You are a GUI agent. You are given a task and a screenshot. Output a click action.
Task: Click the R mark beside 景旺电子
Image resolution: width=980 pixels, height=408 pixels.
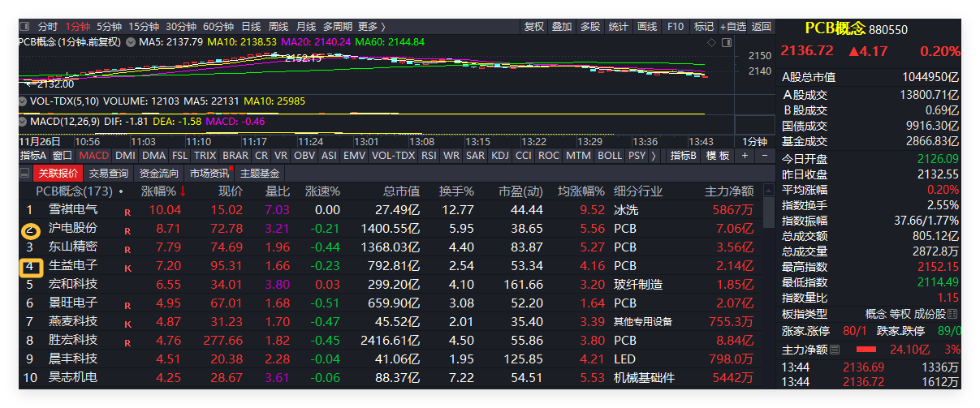[x=127, y=305]
